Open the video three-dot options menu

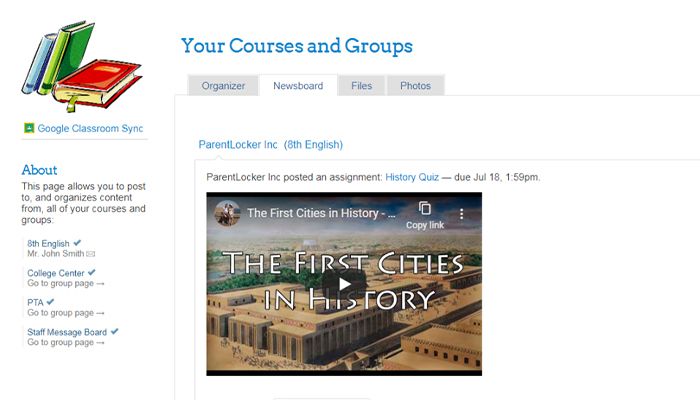pos(462,213)
